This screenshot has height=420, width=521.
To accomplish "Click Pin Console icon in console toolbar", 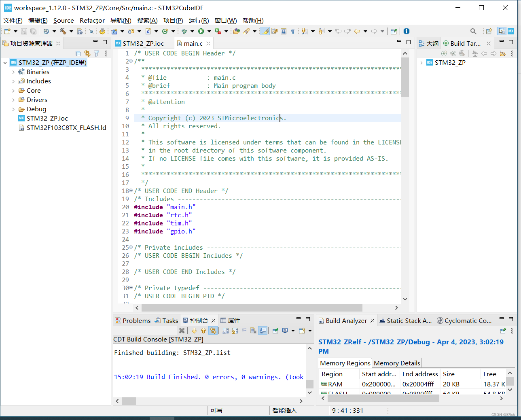I will 275,331.
